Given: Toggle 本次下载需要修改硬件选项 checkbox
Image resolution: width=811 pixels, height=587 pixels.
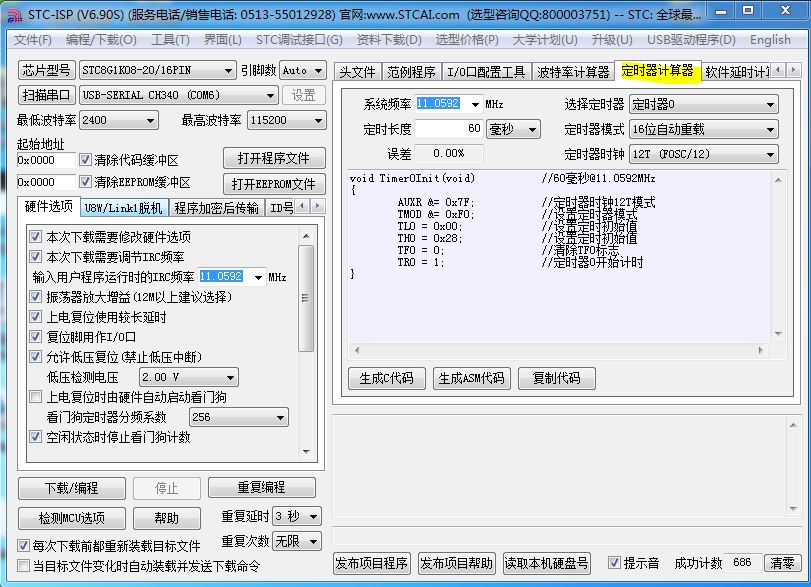Looking at the screenshot, I should pos(35,237).
